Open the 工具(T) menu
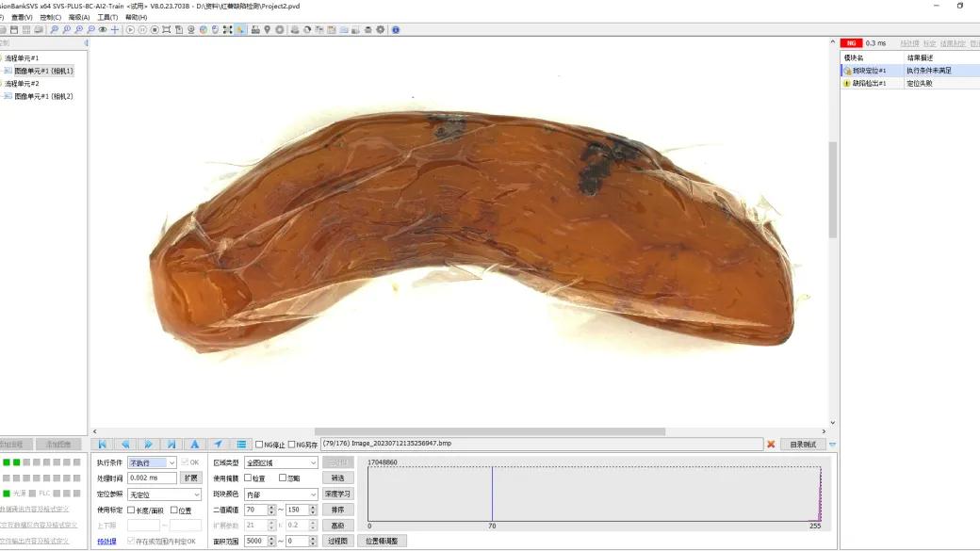 (107, 17)
